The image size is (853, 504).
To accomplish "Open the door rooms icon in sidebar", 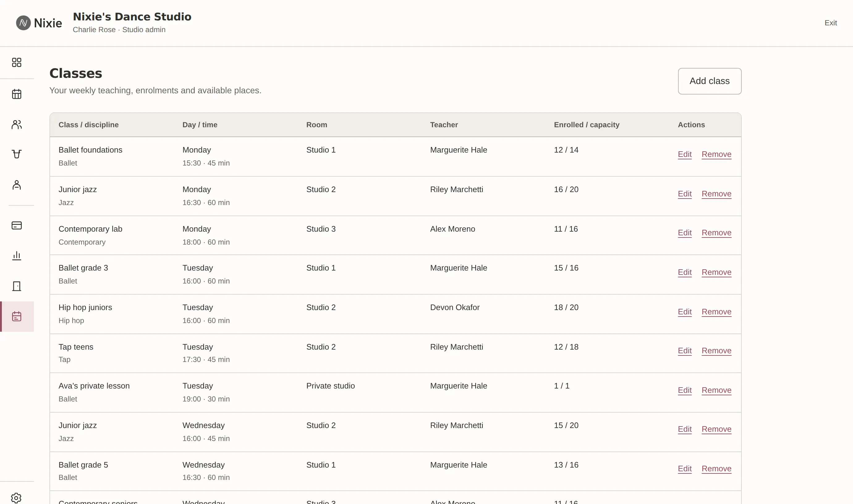I will pos(17,286).
